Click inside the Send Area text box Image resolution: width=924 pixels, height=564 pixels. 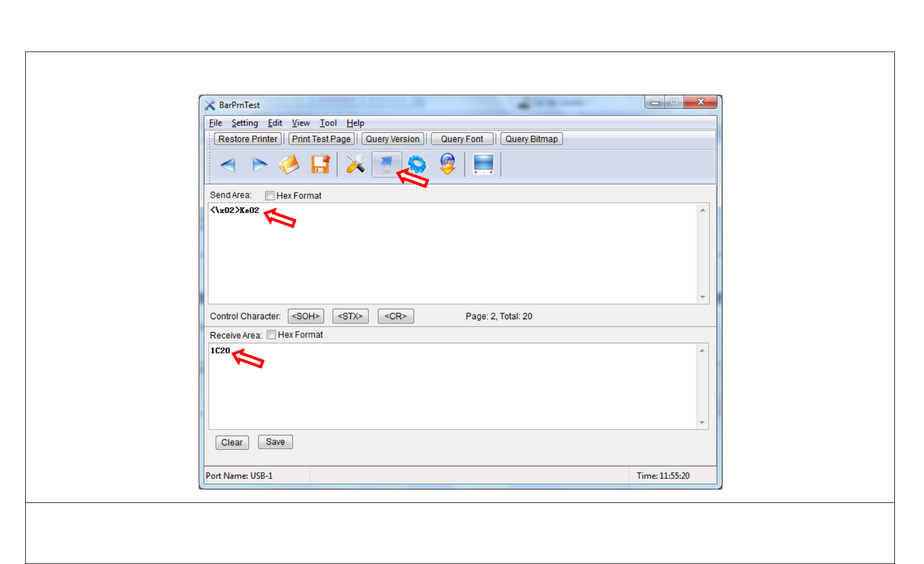(453, 254)
